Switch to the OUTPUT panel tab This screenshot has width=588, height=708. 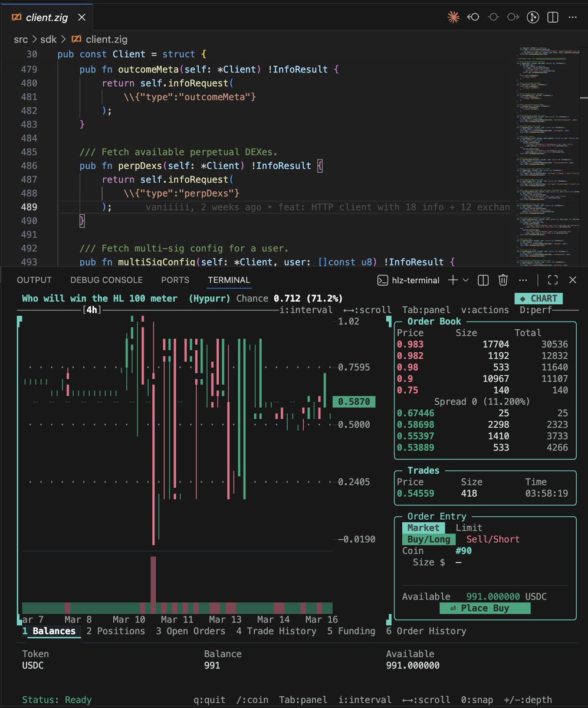click(34, 280)
